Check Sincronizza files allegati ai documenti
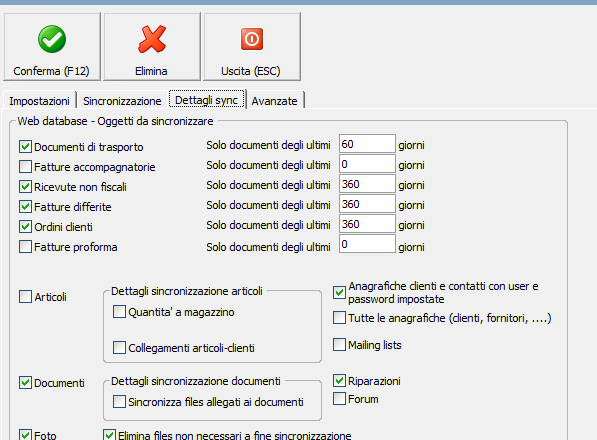Image resolution: width=597 pixels, height=440 pixels. coord(119,402)
